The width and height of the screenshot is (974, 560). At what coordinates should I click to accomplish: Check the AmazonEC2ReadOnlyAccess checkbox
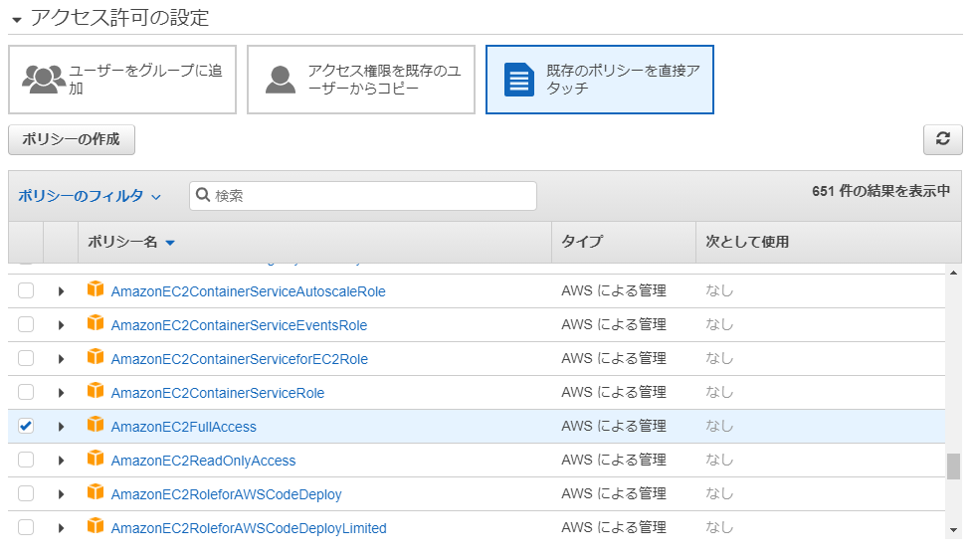coord(26,460)
